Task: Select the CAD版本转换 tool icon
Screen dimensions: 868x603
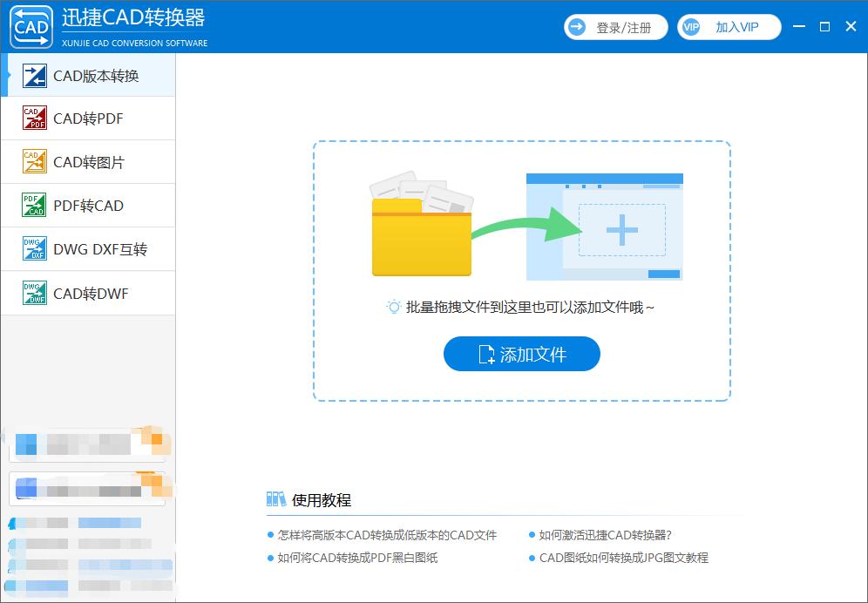Action: click(33, 75)
